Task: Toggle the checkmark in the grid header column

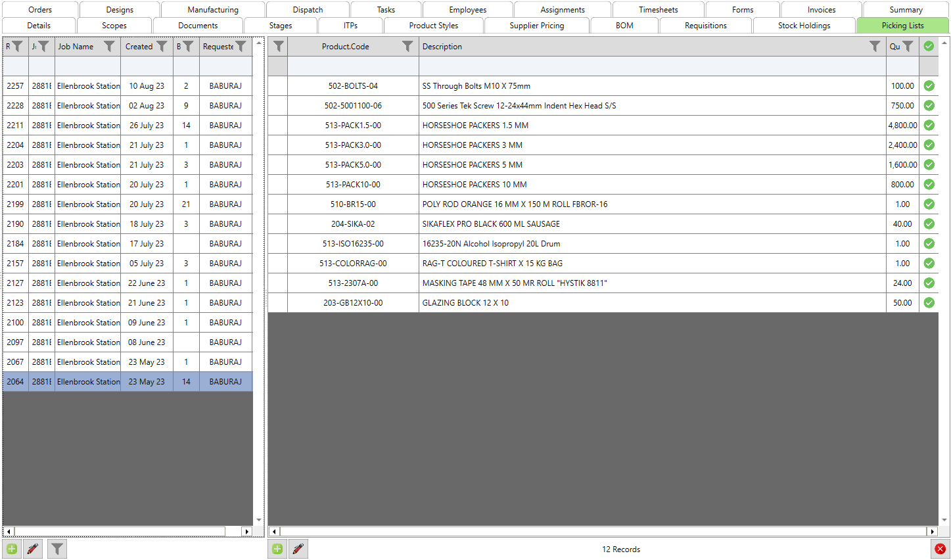Action: coord(929,46)
